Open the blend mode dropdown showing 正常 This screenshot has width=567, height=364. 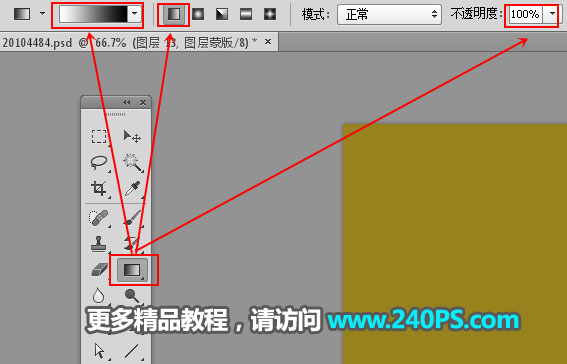389,14
